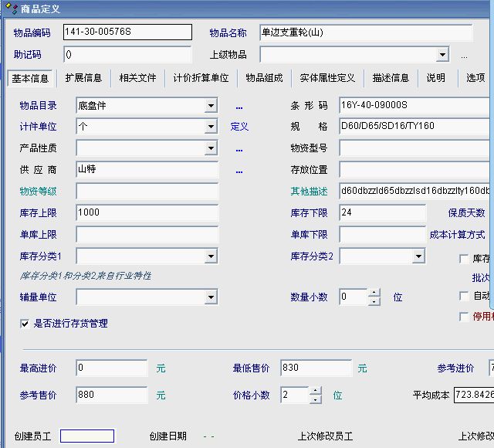Expand the 计件单位 dropdown
Screen dimensions: 494x448
(x=211, y=127)
